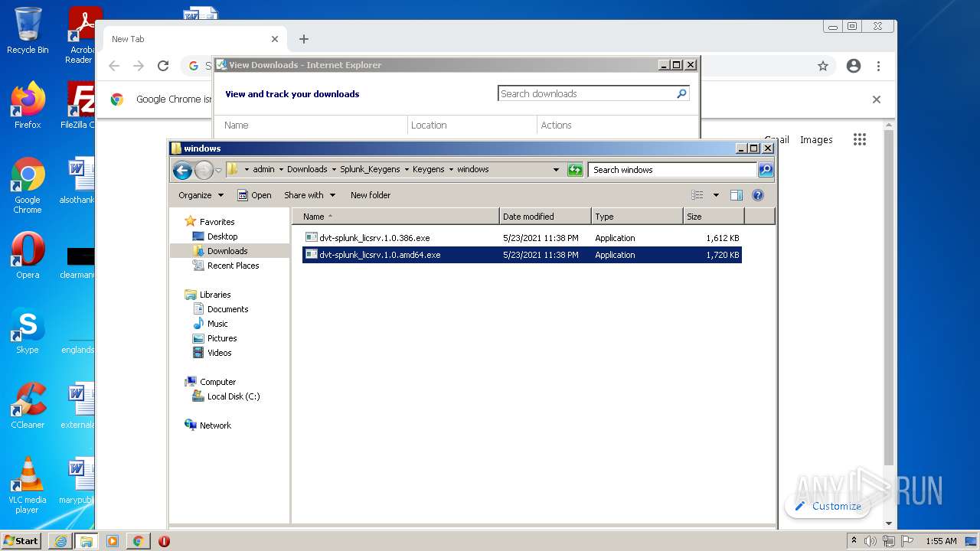Click the Windows Media Player taskbar icon
This screenshot has height=551, width=980.
pos(113,541)
